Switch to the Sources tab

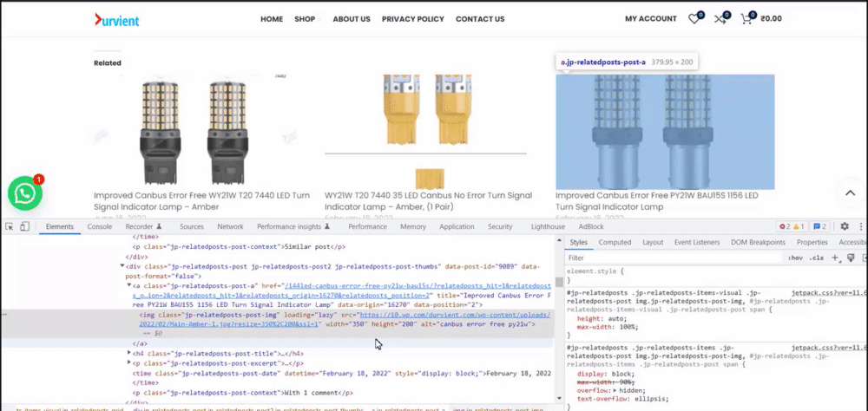(x=192, y=227)
